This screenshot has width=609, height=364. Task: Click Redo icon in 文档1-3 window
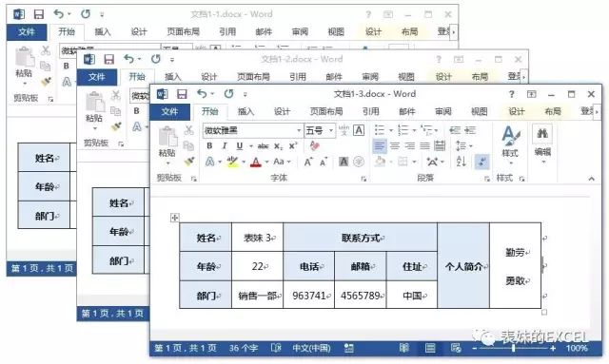(x=228, y=93)
